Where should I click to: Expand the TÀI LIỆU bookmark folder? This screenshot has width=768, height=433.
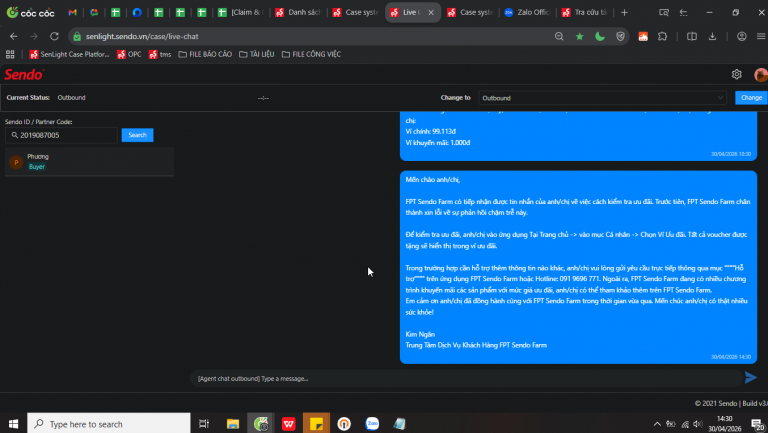click(257, 54)
